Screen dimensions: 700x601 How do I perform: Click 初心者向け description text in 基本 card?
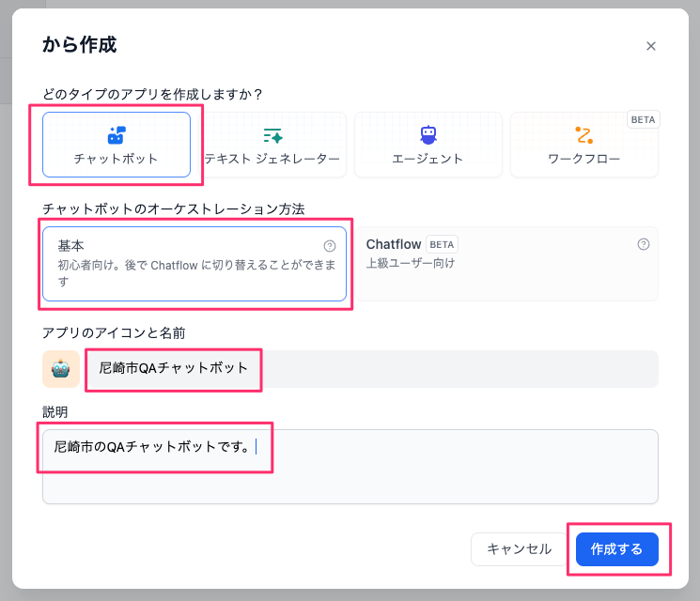196,272
